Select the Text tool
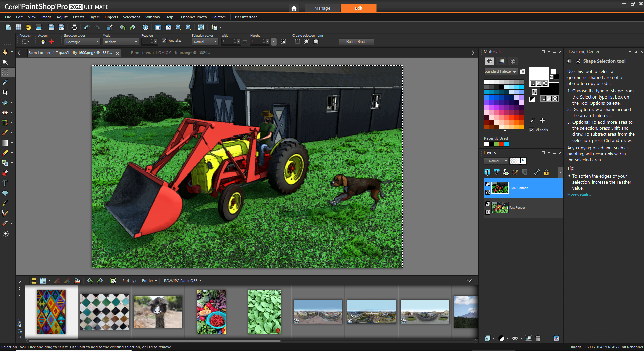 [5, 183]
